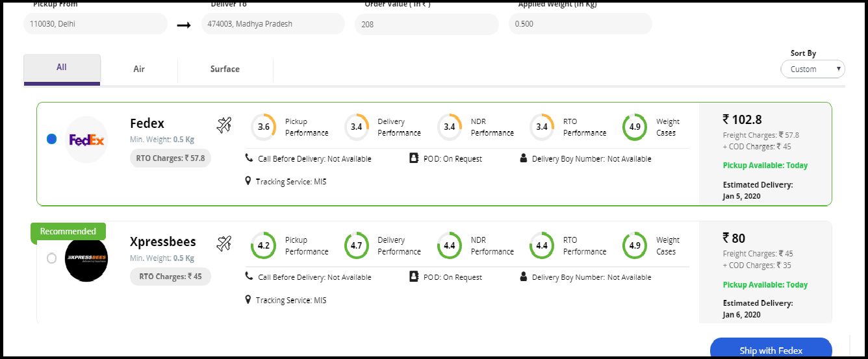The width and height of the screenshot is (868, 359).
Task: Click the ₹ 102.8 total price
Action: coord(742,119)
